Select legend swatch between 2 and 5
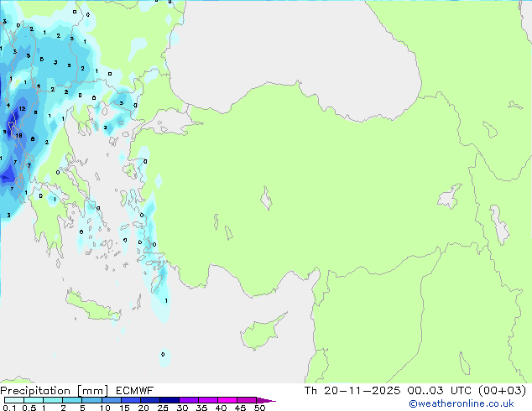532x411 pixels. 72,400
